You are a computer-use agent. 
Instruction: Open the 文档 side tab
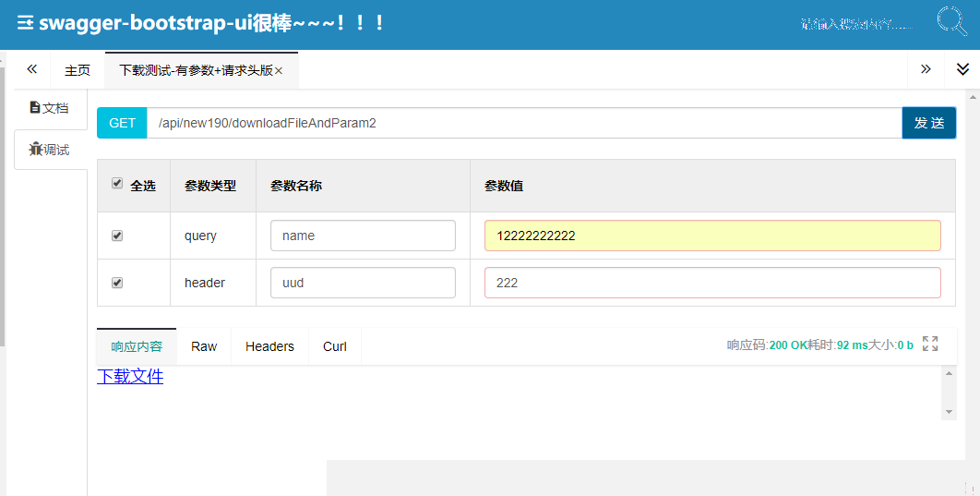50,108
